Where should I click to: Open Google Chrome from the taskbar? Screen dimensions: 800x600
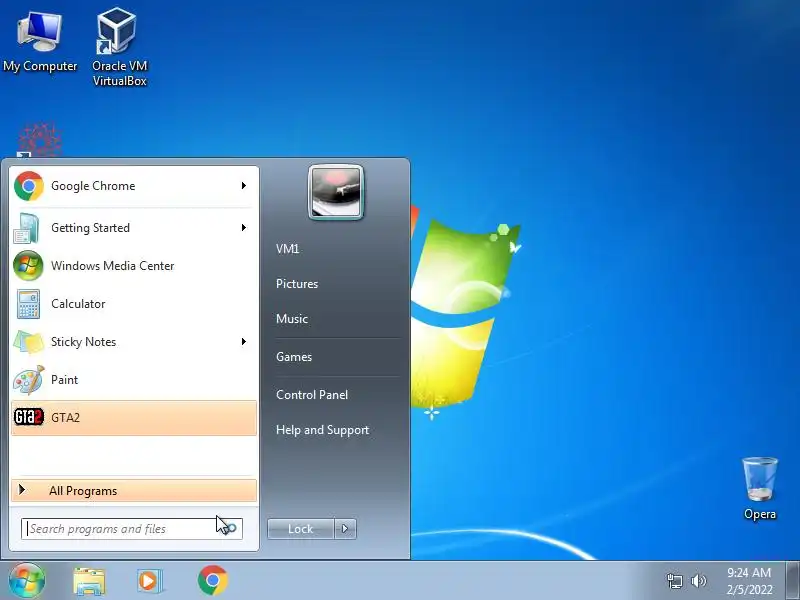click(213, 581)
